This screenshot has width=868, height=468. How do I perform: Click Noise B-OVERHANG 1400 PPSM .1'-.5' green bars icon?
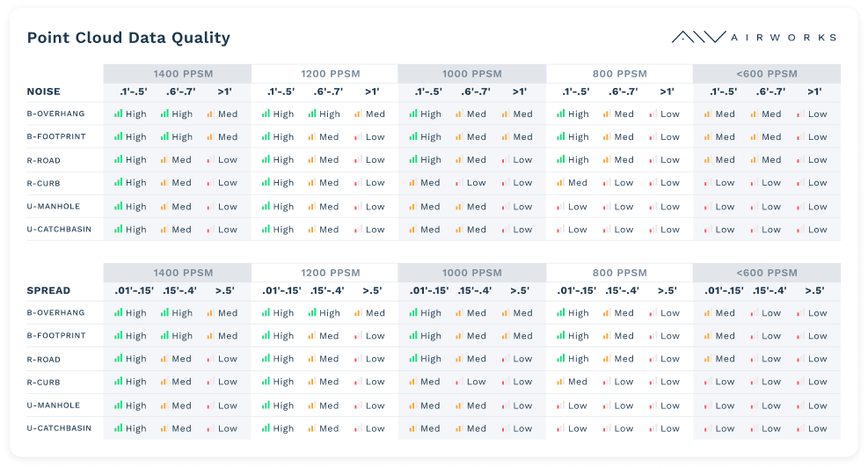pyautogui.click(x=118, y=113)
